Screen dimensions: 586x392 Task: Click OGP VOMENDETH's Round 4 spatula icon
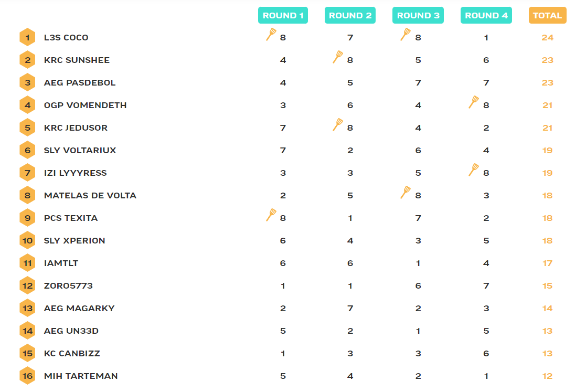pyautogui.click(x=474, y=102)
